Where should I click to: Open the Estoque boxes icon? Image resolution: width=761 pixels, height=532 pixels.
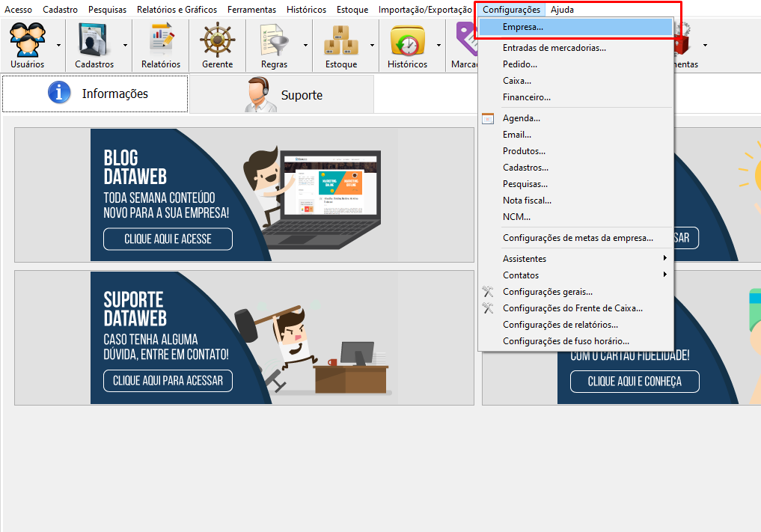[x=341, y=40]
